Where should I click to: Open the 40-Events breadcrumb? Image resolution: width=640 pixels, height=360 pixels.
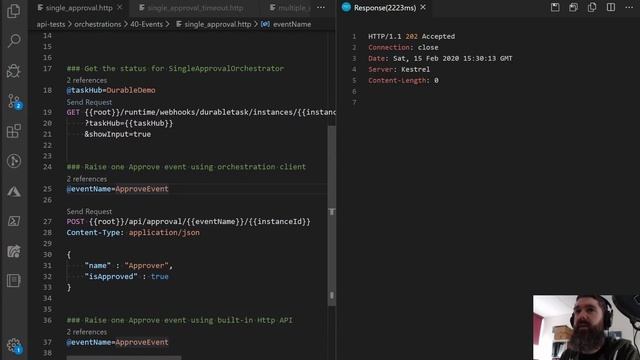click(x=147, y=24)
